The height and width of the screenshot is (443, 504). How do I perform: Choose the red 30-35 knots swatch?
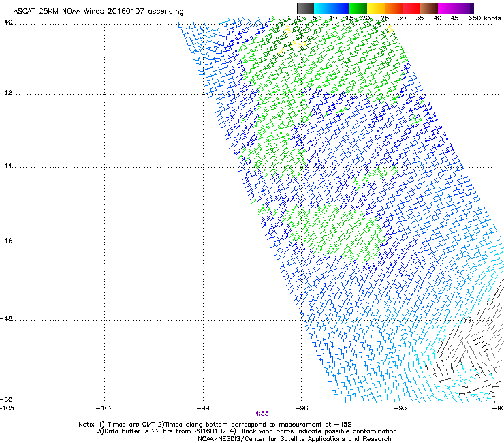point(411,8)
